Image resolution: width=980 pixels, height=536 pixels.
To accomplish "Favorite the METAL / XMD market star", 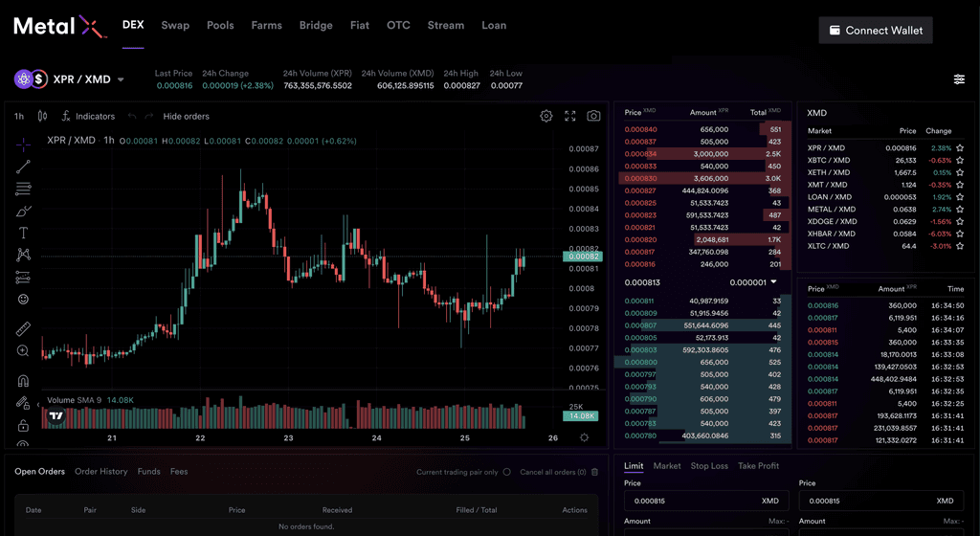I will [960, 210].
